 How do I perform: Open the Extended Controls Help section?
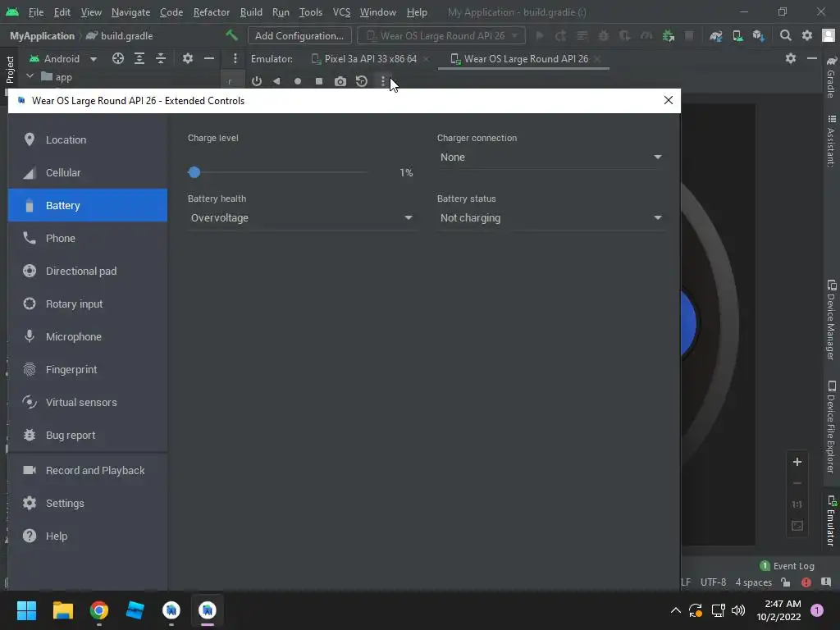point(87,536)
